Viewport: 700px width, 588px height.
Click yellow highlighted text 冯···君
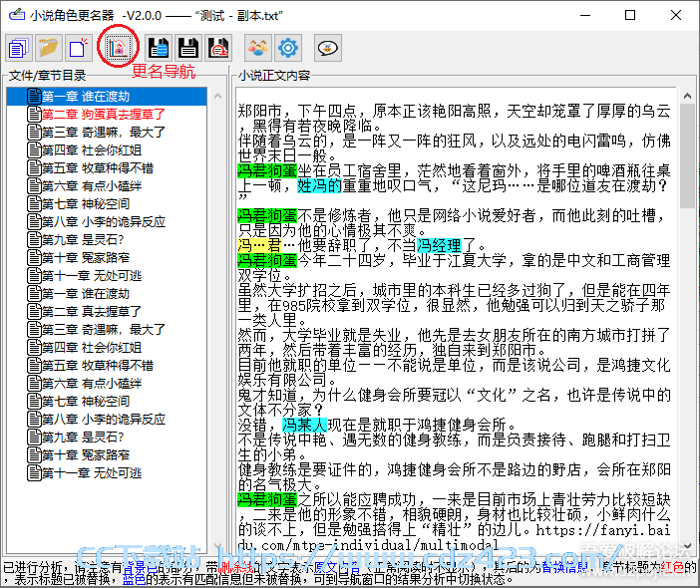point(260,245)
